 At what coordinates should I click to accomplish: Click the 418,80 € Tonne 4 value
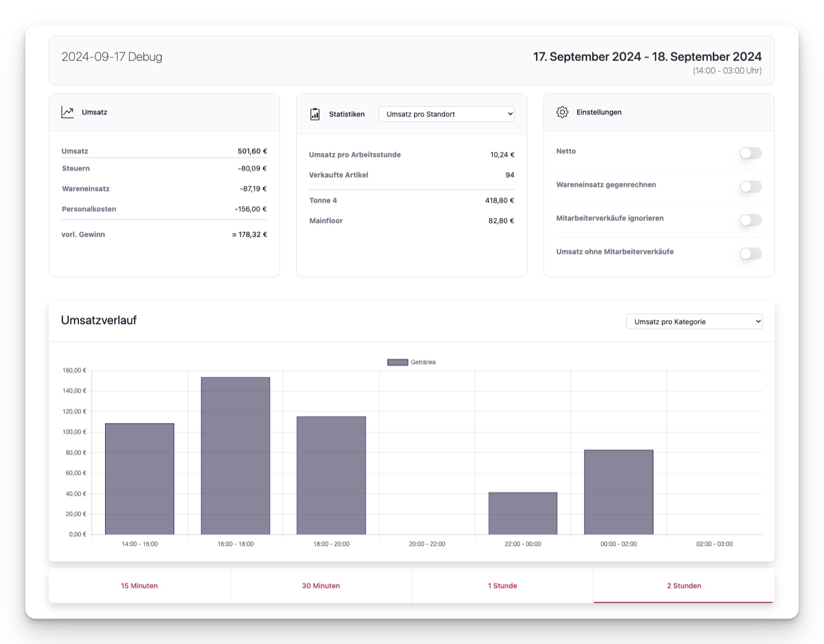[500, 200]
